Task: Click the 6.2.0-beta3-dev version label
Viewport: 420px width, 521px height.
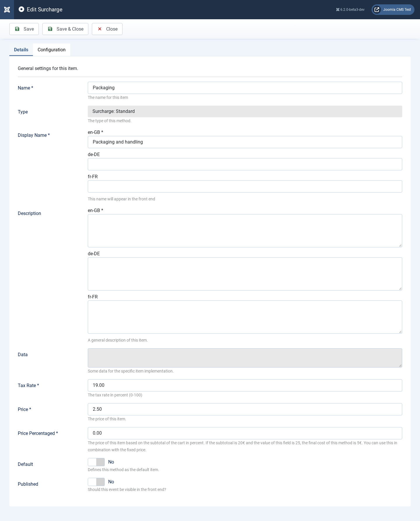Action: click(350, 10)
